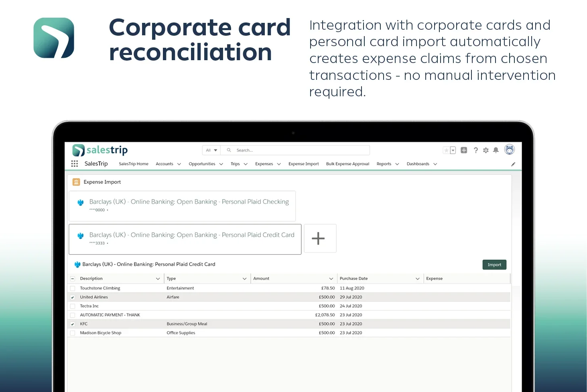Click the edit navigation pencil icon
The width and height of the screenshot is (587, 392).
click(513, 164)
